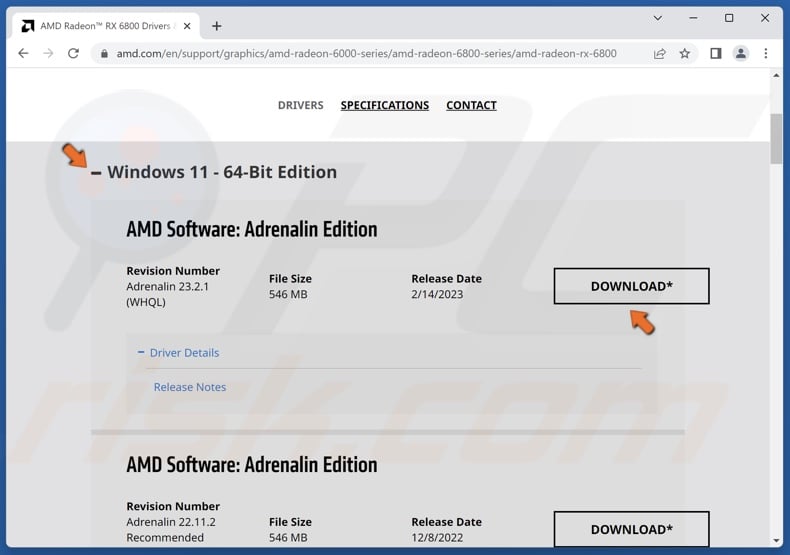
Task: Click the '2/14/2023' release date
Action: coord(437,294)
